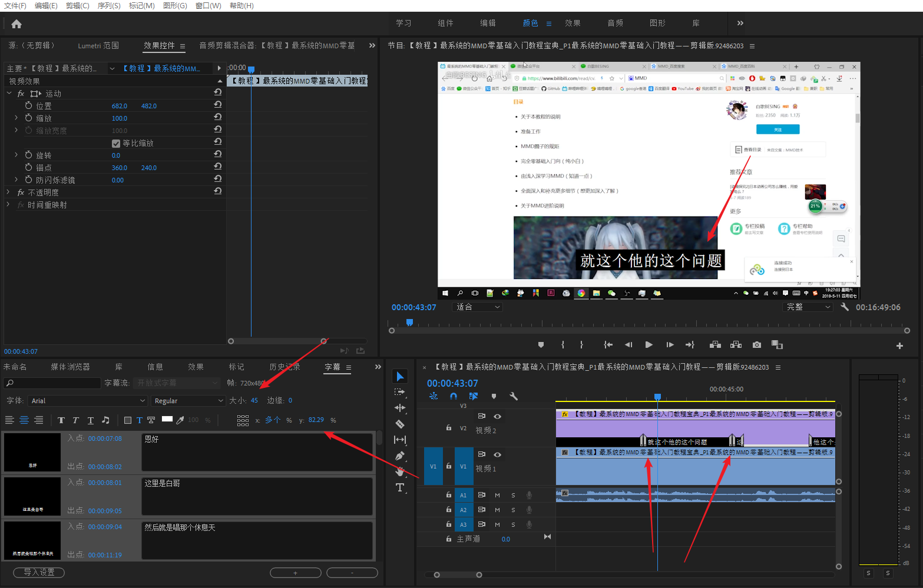
Task: Toggle visibility of track V2
Action: point(497,416)
